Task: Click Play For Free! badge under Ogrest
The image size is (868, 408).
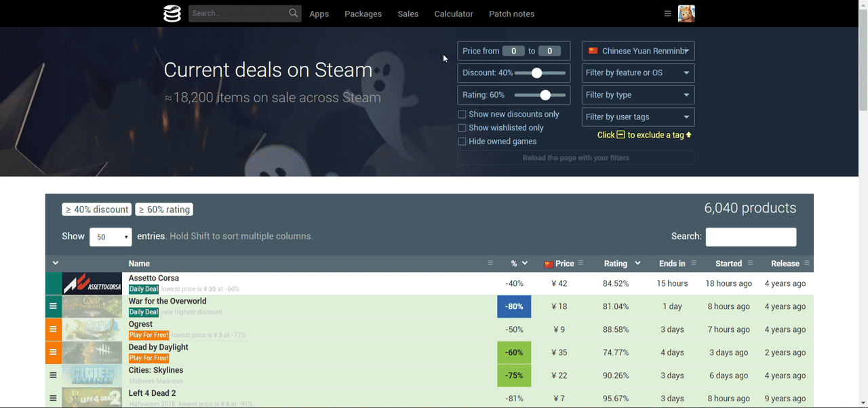Action: [149, 335]
